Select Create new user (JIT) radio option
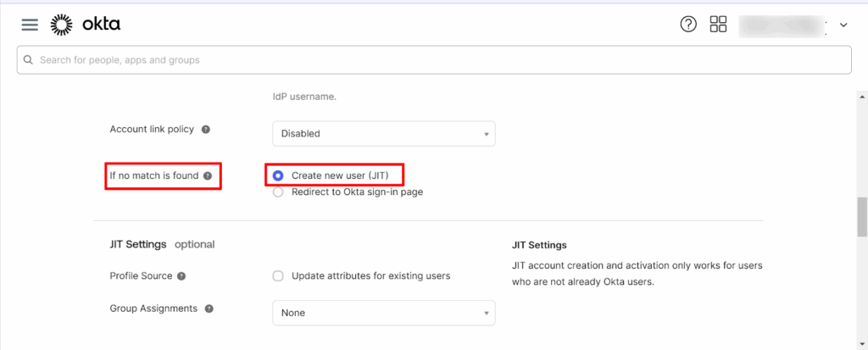 click(x=278, y=175)
